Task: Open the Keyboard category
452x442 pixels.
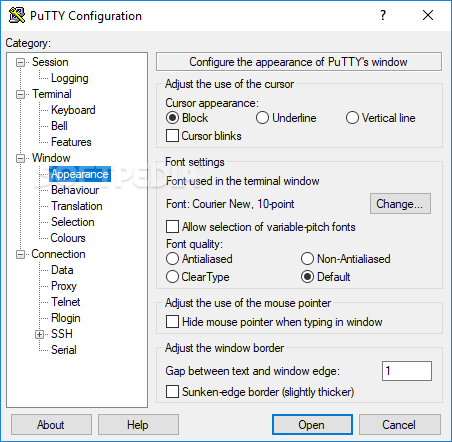Action: pyautogui.click(x=73, y=110)
